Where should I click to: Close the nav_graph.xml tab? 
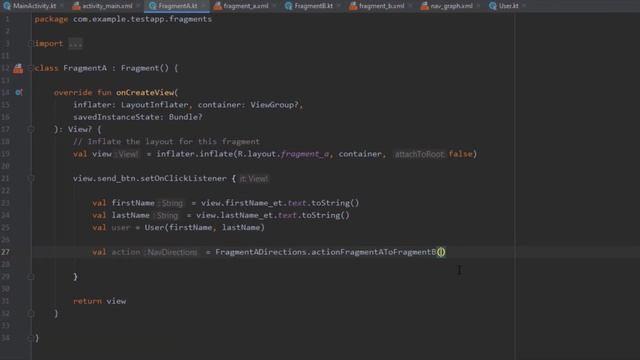(x=478, y=6)
